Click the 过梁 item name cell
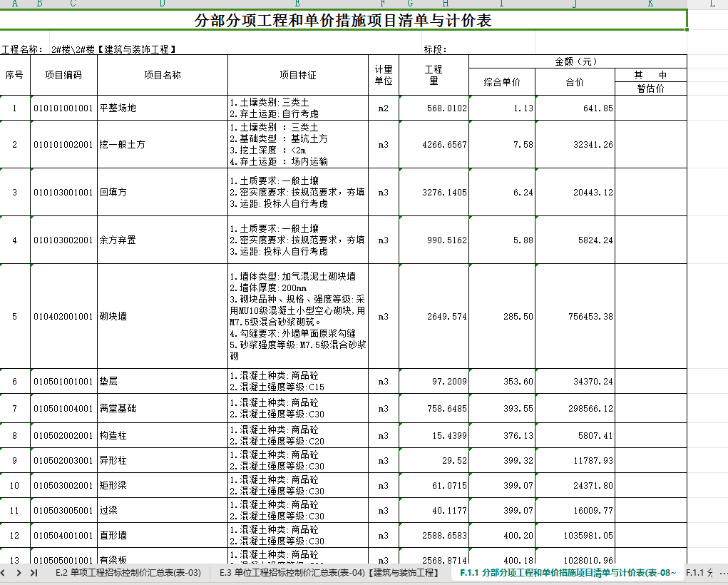This screenshot has height=585, width=728. pyautogui.click(x=162, y=510)
